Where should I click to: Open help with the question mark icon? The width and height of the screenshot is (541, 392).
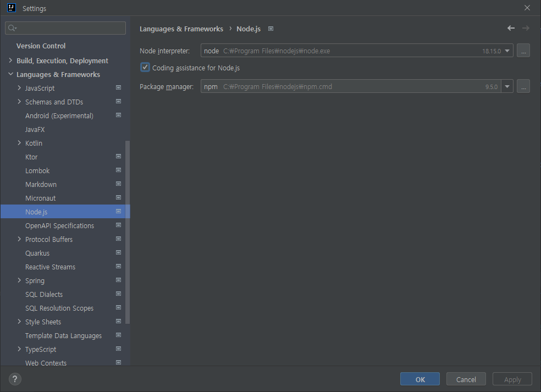(x=15, y=379)
